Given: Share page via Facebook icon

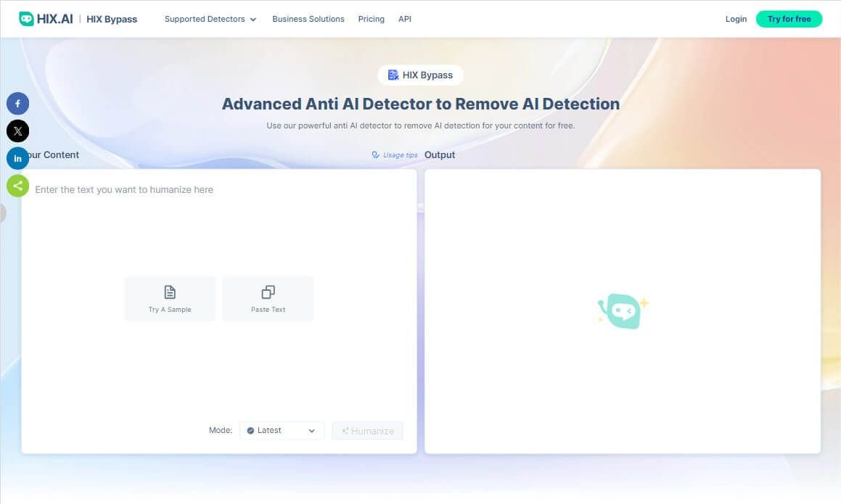Looking at the screenshot, I should (x=17, y=104).
